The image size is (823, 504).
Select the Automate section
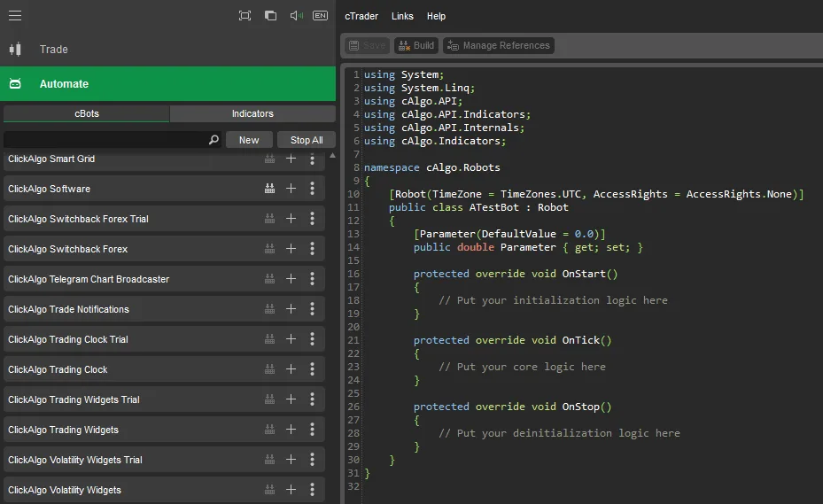(168, 83)
